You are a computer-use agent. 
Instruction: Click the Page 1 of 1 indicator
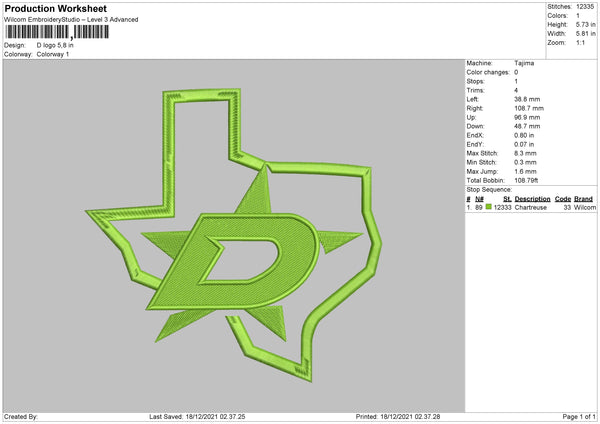click(579, 417)
